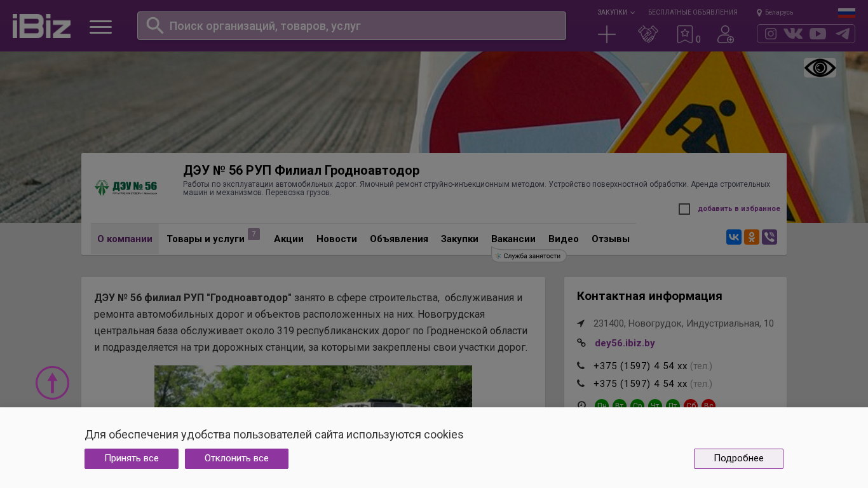Click the address 231400, Новогрудок
This screenshot has width=868, height=488.
click(x=684, y=323)
